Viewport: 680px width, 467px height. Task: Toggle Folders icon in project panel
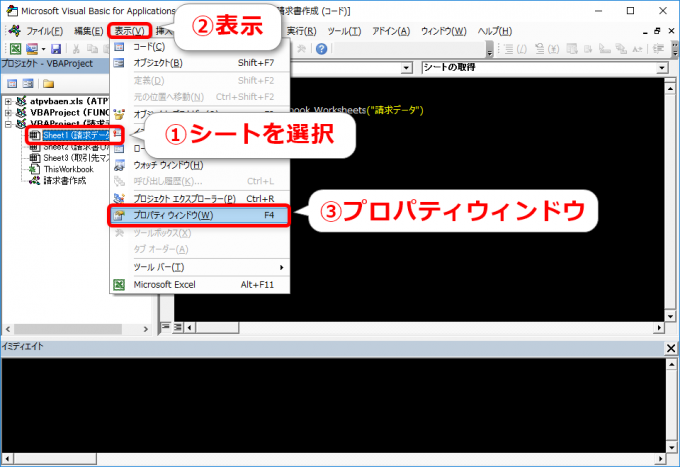click(48, 83)
